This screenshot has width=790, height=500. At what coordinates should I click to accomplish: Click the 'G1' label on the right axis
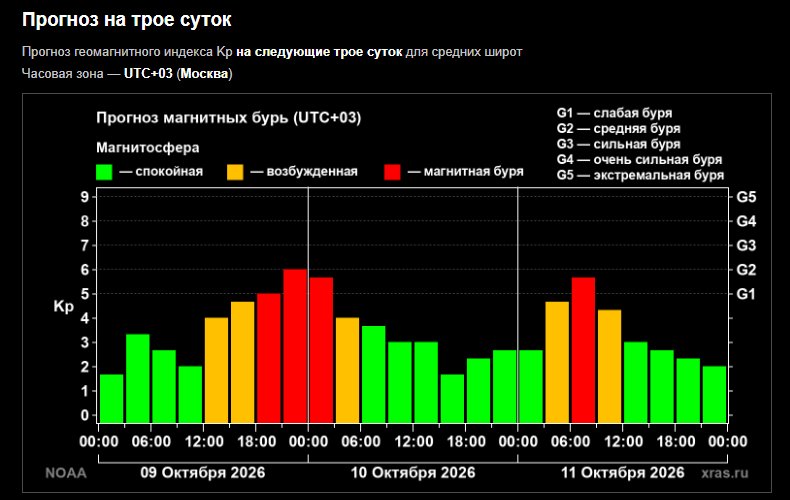coord(746,294)
